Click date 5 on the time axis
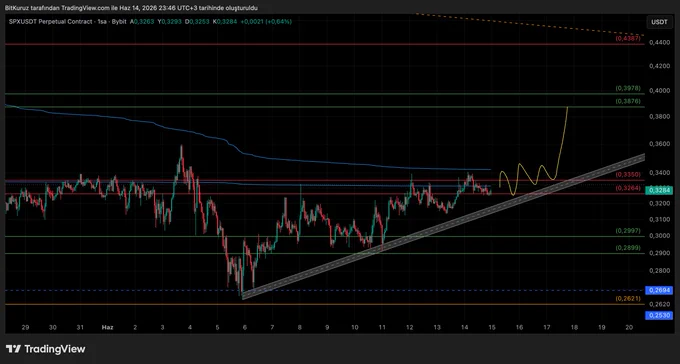Viewport: 680px width, 364px height. (217, 328)
